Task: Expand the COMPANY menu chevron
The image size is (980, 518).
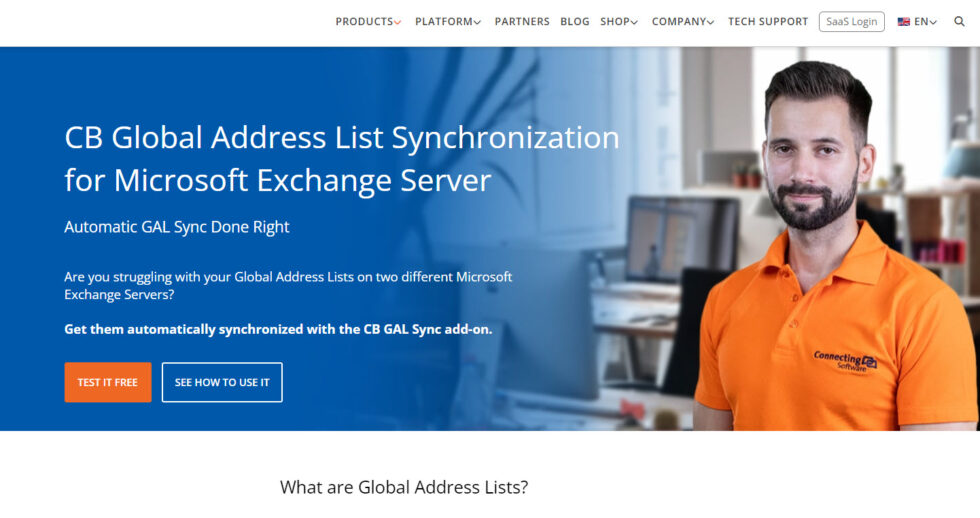Action: (710, 22)
